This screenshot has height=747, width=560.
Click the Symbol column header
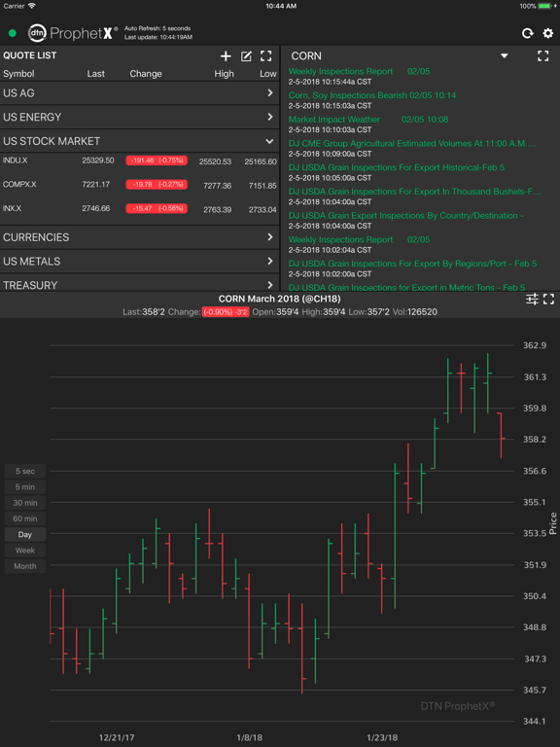18,74
